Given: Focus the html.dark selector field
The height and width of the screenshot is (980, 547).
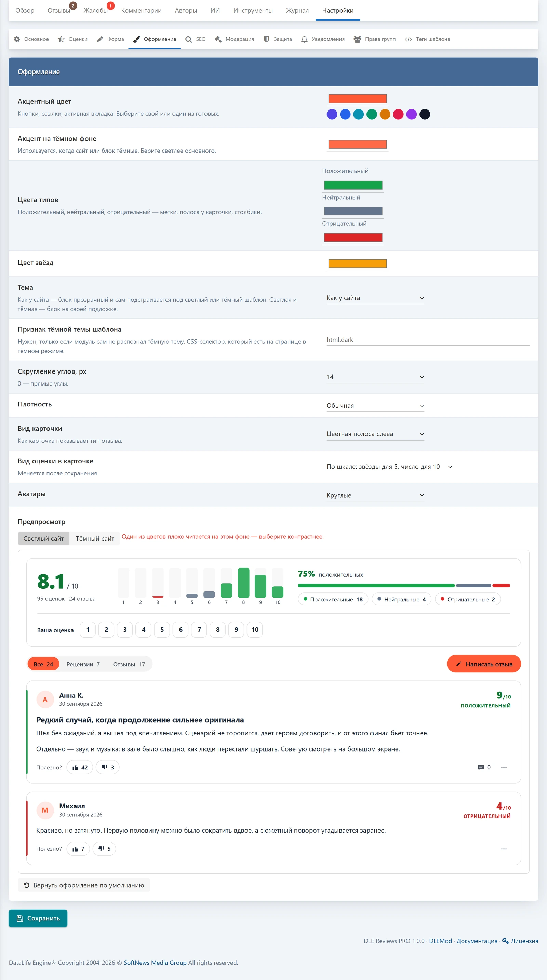Looking at the screenshot, I should [428, 340].
